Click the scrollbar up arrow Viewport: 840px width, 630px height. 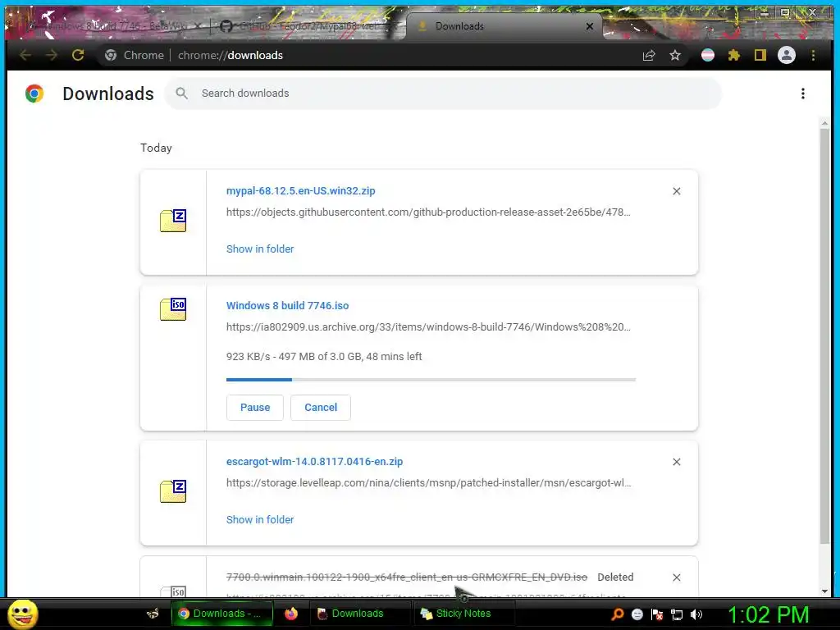pos(824,123)
